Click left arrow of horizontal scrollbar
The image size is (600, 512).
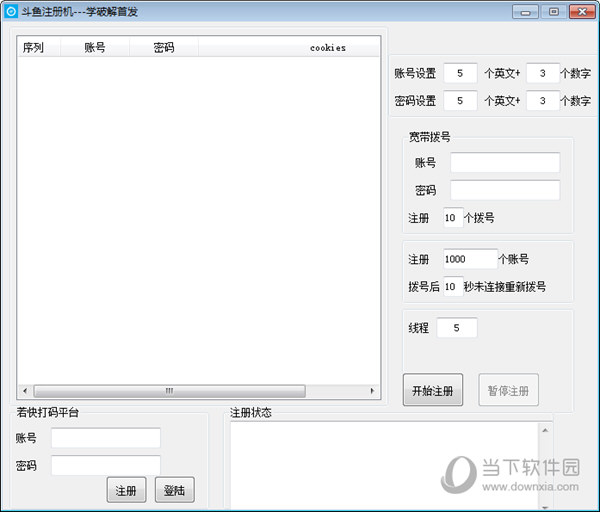tap(25, 391)
